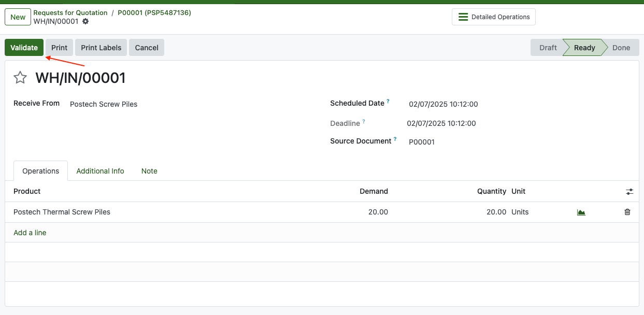Click Scheduled Date help question mark
This screenshot has width=644, height=315.
coord(388,102)
